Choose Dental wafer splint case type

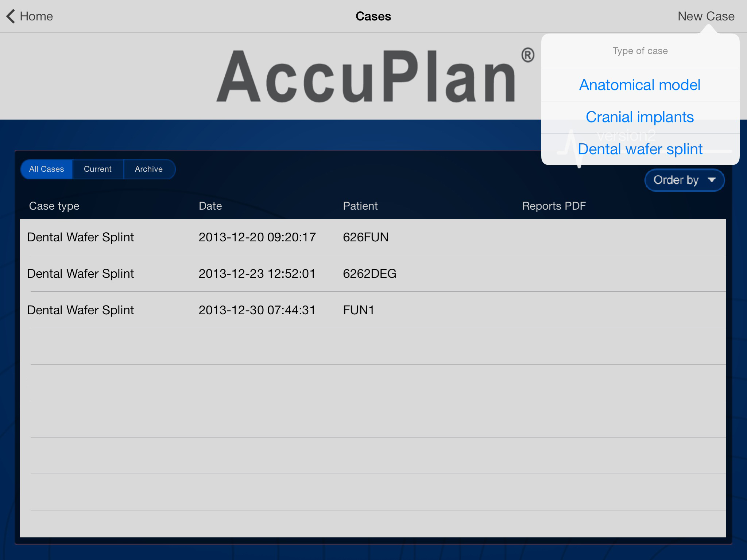(640, 149)
